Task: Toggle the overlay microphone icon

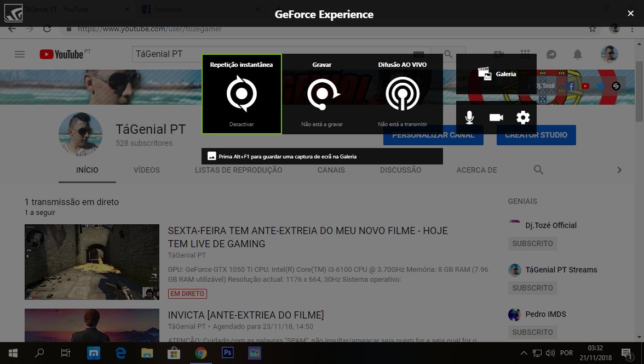Action: click(469, 118)
